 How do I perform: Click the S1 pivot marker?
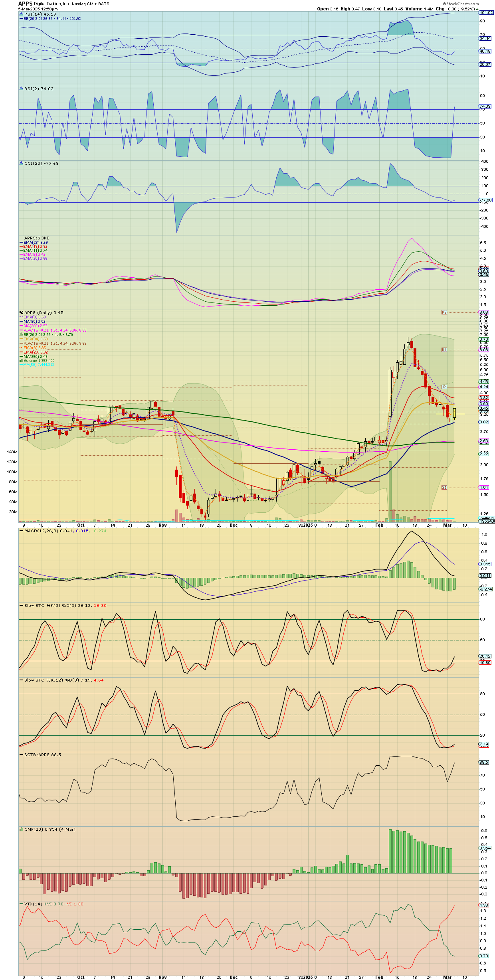[444, 487]
